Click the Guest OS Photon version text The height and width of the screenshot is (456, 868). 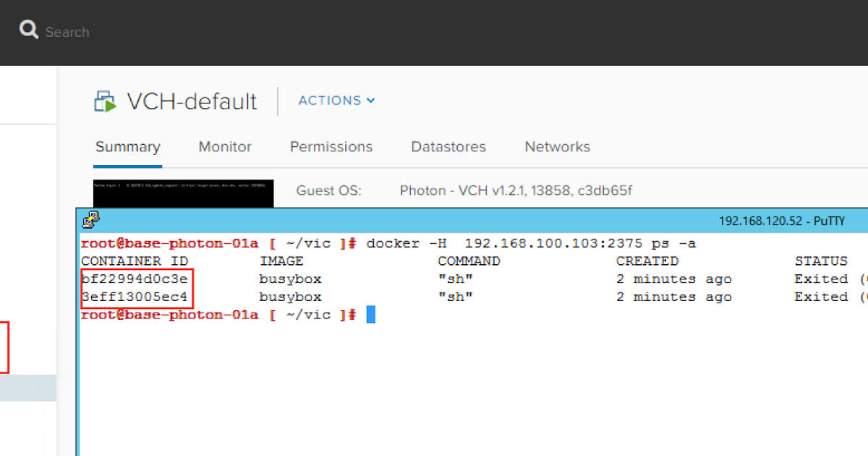[516, 191]
